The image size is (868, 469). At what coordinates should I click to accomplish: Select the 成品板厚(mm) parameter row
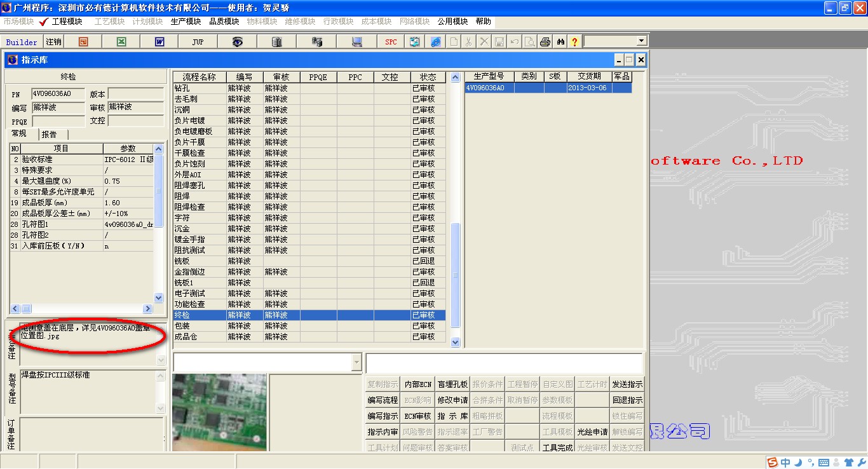[x=81, y=203]
